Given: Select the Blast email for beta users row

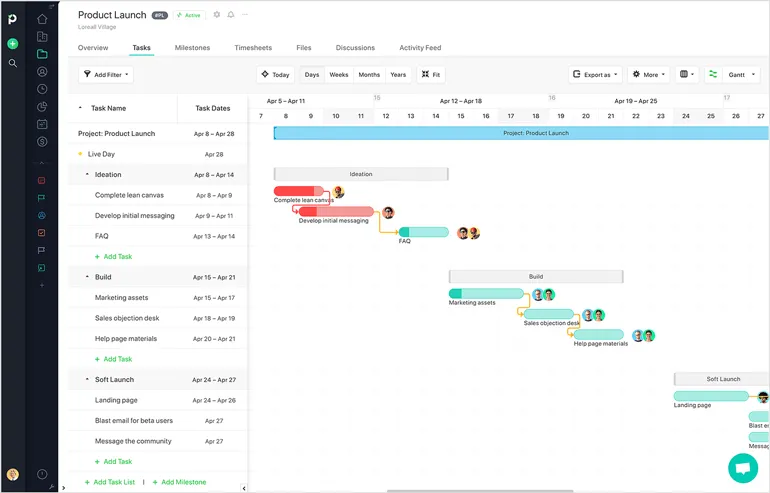Looking at the screenshot, I should (157, 421).
